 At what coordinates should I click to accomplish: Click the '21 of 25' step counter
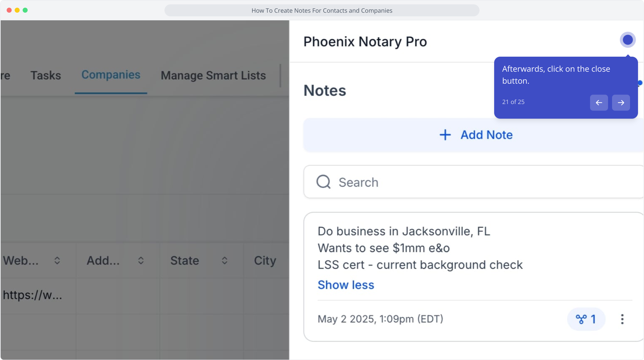pos(513,102)
